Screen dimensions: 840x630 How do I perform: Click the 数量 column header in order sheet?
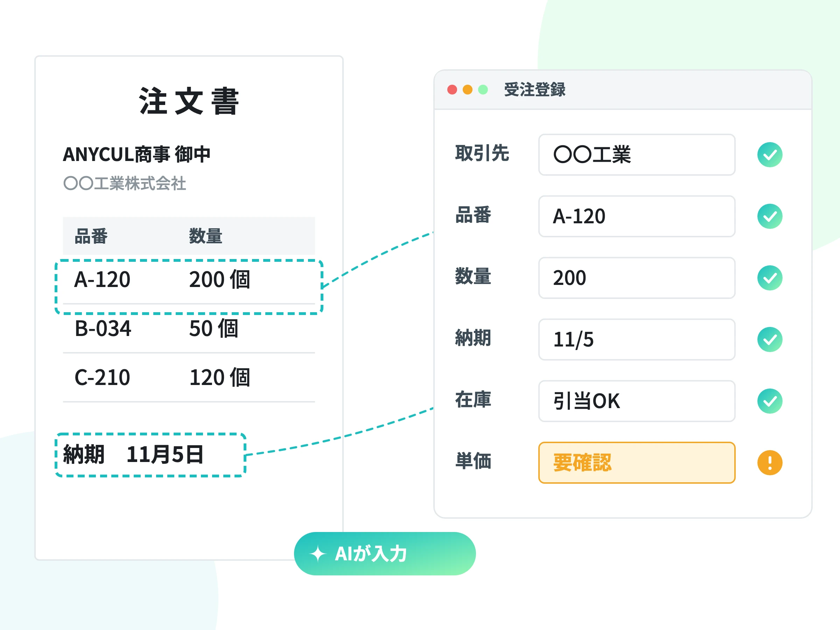(205, 236)
